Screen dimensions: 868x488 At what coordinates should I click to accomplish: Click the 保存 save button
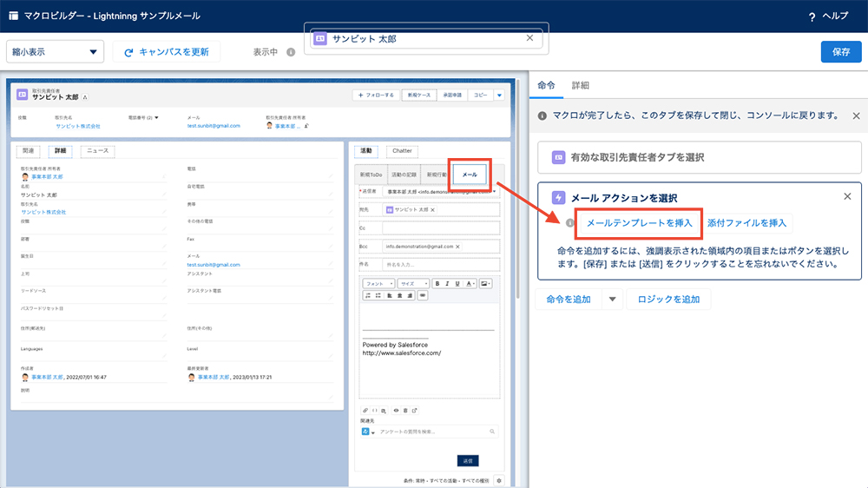click(841, 52)
